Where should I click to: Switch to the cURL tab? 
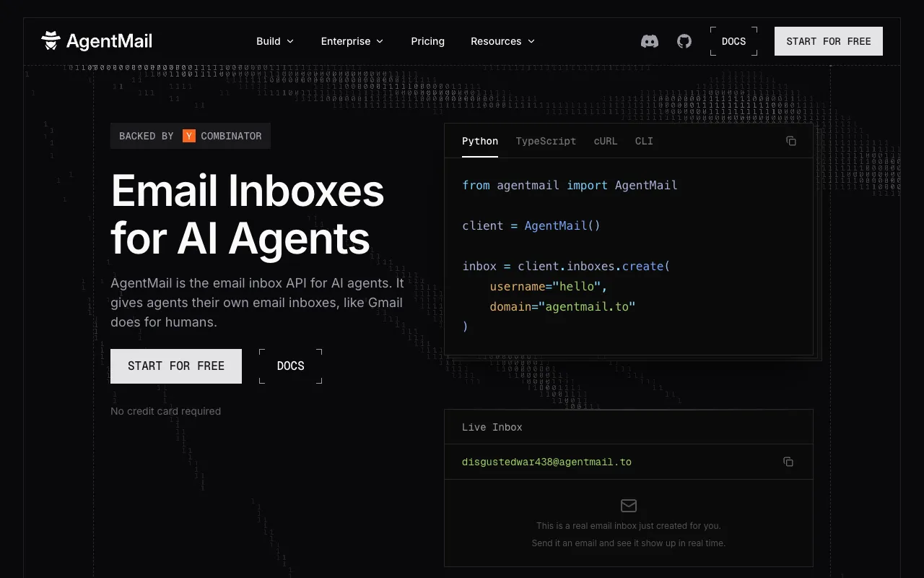[x=606, y=141]
